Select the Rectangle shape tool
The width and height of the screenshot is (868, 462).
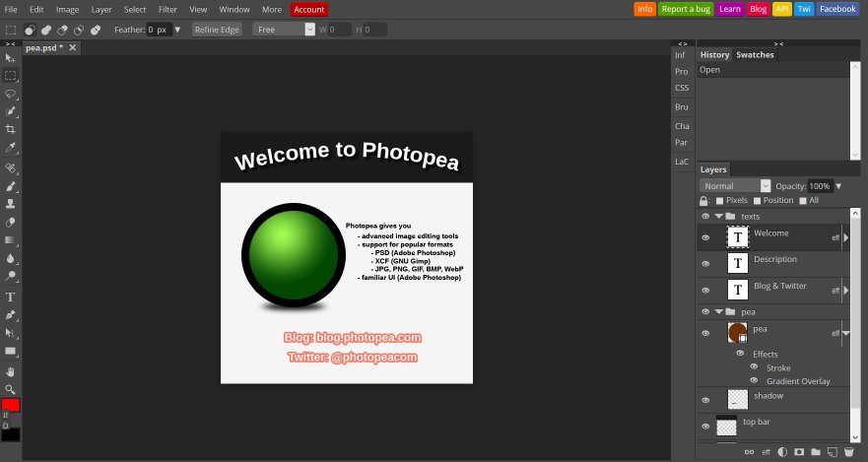pyautogui.click(x=10, y=351)
